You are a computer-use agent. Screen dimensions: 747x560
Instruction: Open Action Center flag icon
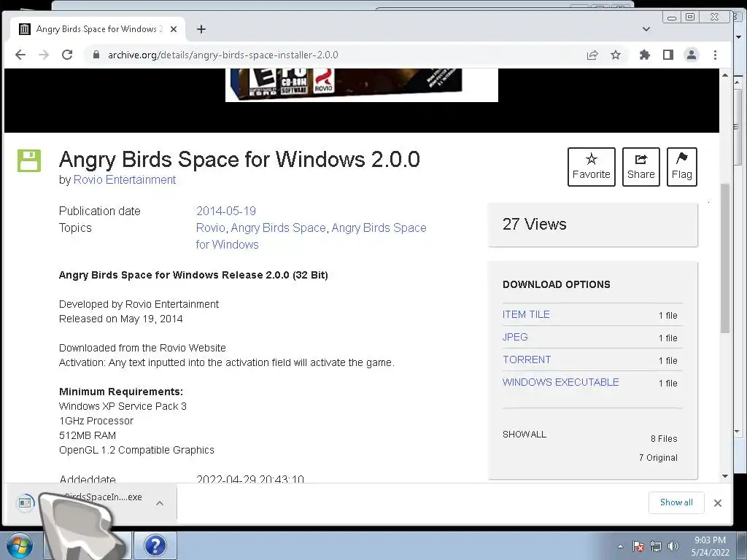(638, 546)
